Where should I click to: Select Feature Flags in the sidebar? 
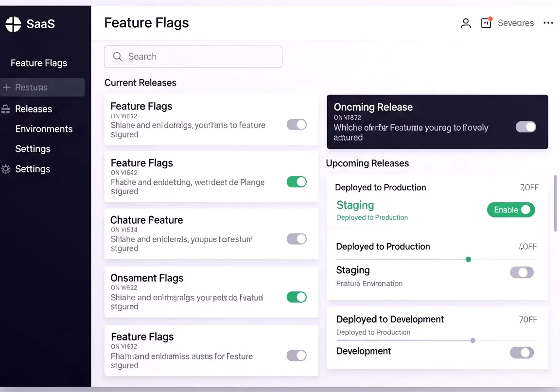pyautogui.click(x=39, y=63)
